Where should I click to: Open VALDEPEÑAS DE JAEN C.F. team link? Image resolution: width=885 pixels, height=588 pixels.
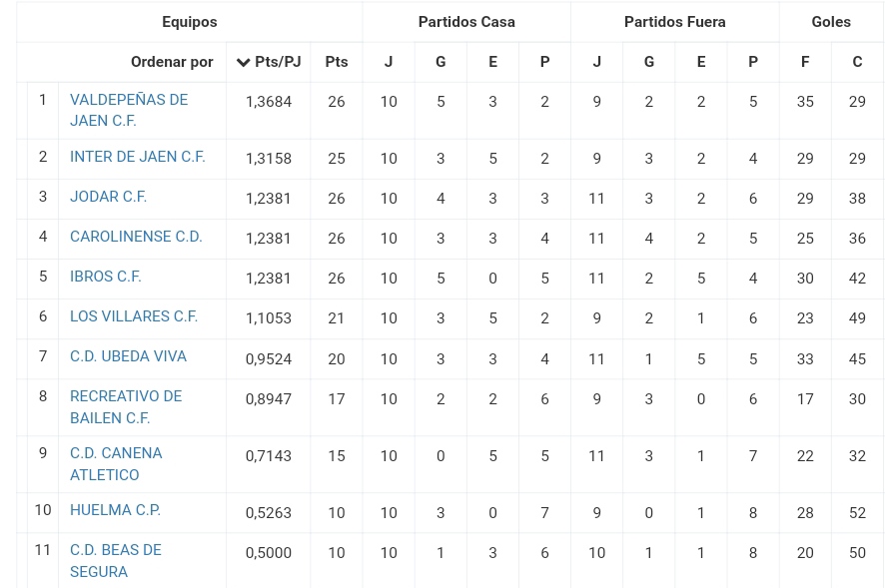tap(129, 110)
